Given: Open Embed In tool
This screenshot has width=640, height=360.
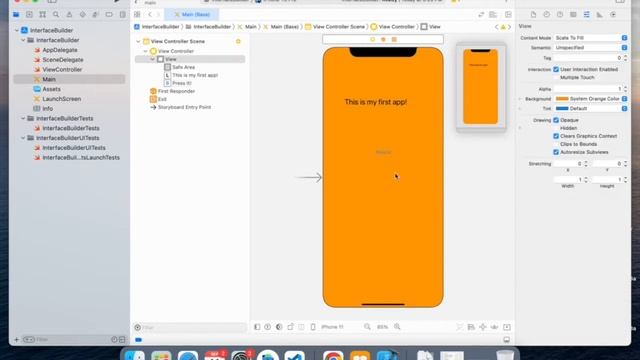Looking at the screenshot, I should 507,327.
